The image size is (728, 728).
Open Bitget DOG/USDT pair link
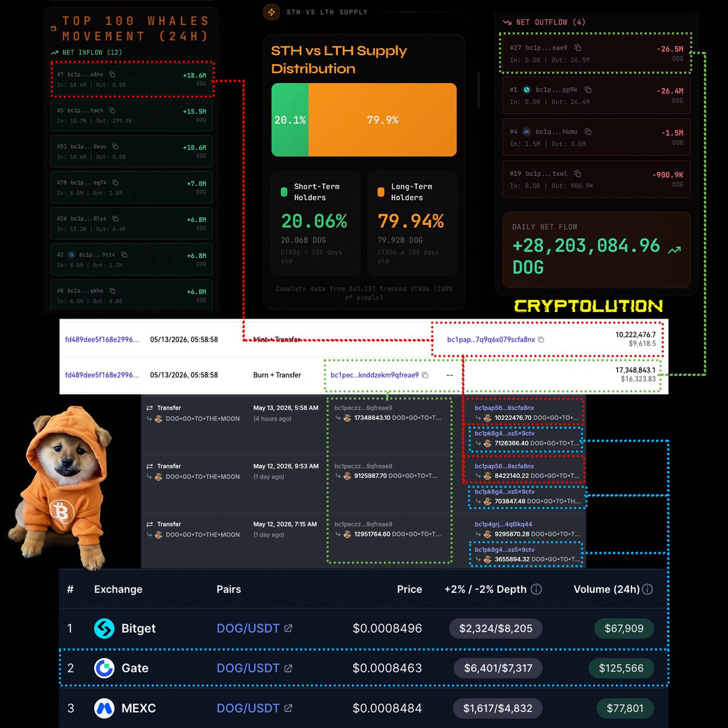(x=248, y=629)
